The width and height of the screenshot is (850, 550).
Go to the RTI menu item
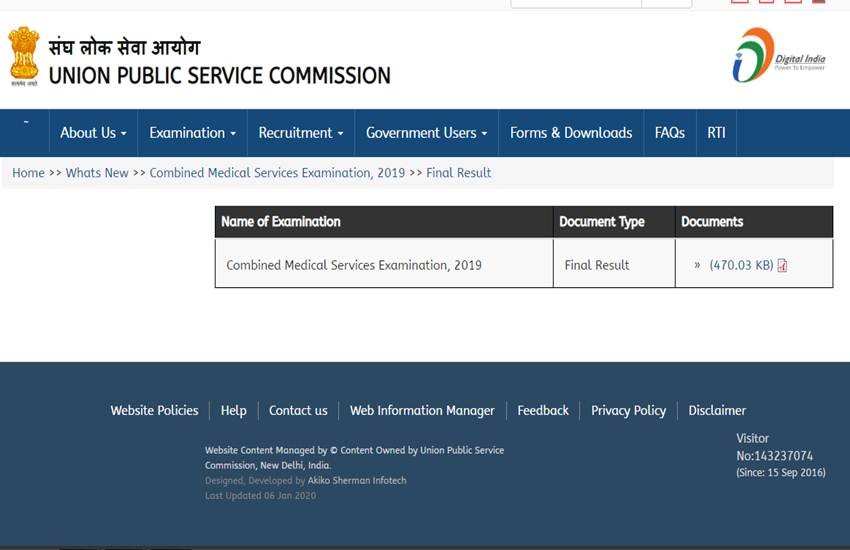click(716, 133)
